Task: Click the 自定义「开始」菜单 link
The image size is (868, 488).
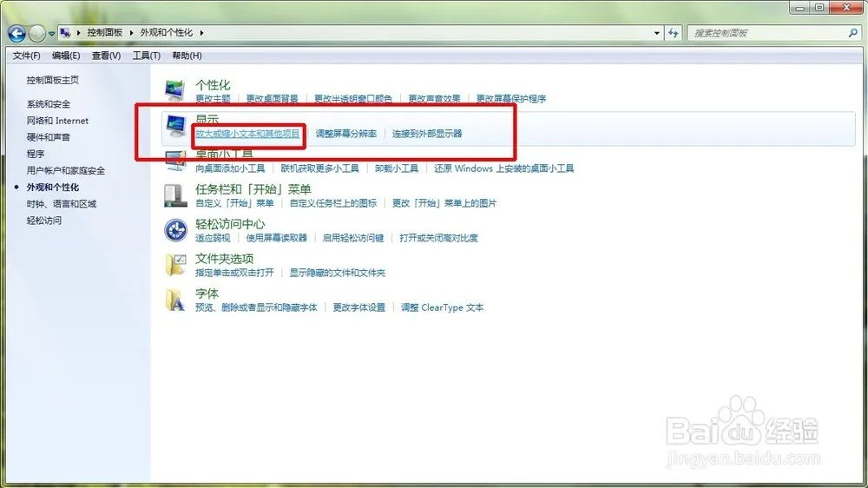Action: (x=234, y=203)
